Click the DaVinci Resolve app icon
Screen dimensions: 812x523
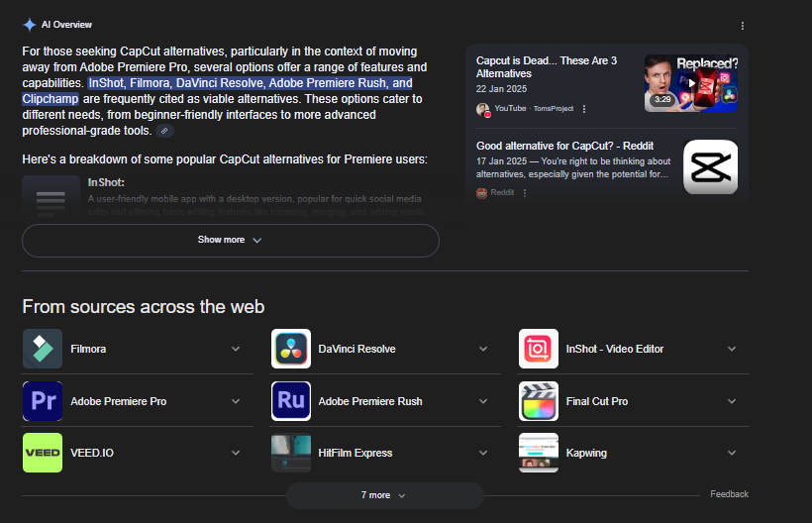point(291,349)
